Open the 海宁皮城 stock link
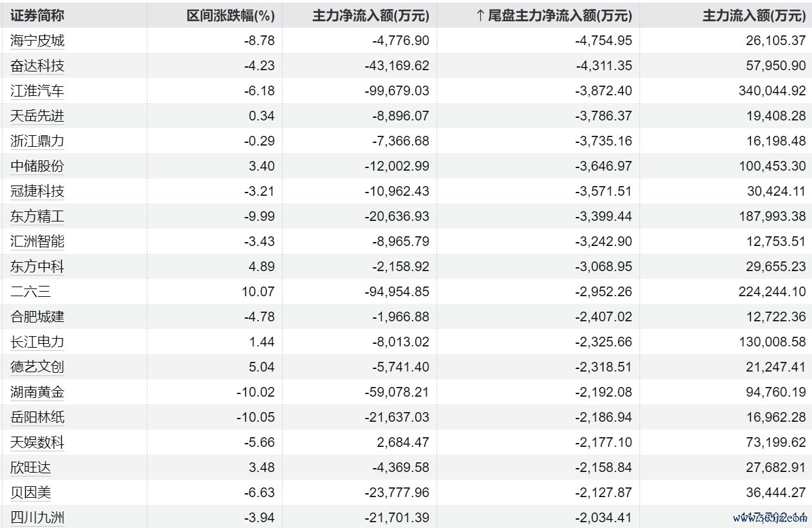This screenshot has height=528, width=812. click(x=37, y=41)
